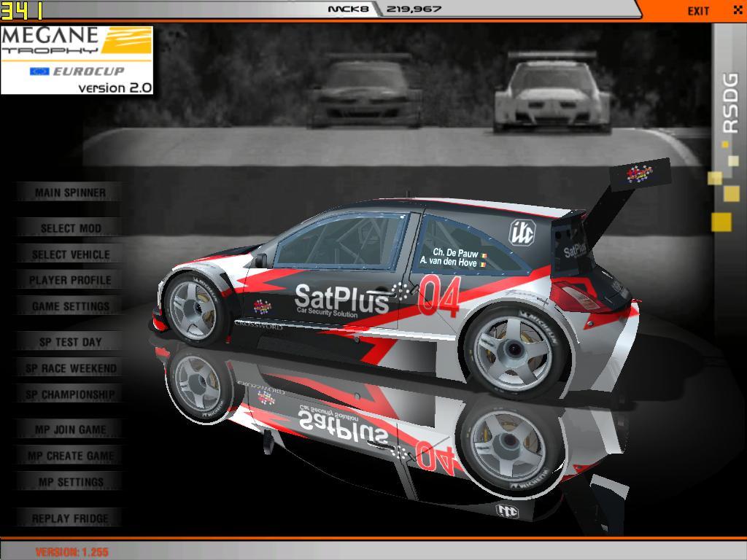Click the VERSION: 1.255 status text
Viewport: 747px width, 560px height.
click(x=72, y=553)
